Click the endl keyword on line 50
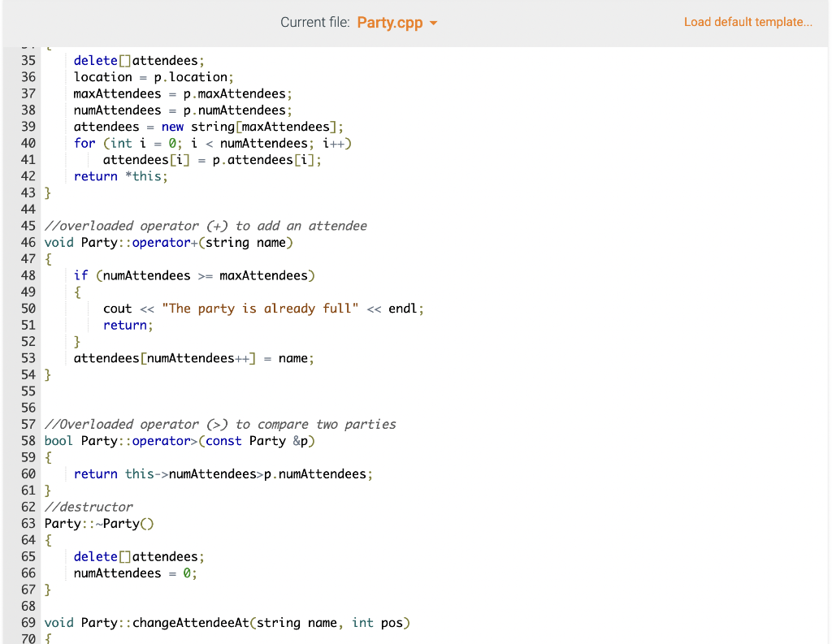 [402, 308]
